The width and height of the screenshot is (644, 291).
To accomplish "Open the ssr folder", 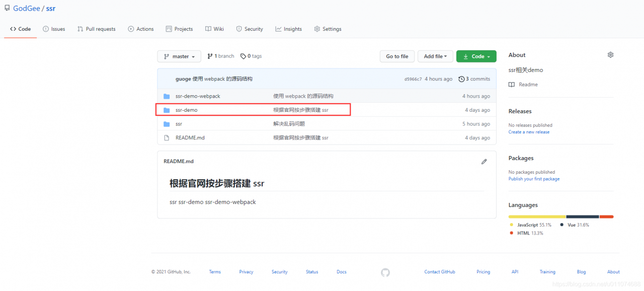I will point(179,124).
